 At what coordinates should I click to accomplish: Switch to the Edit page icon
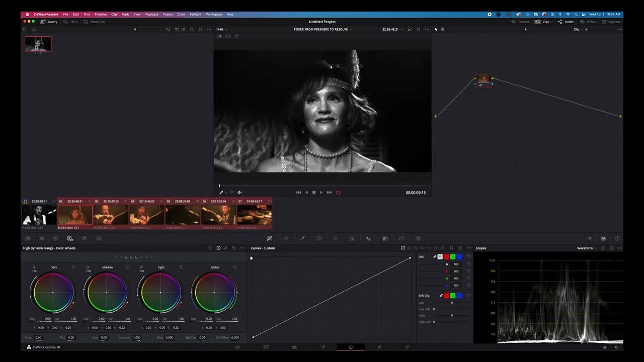click(x=294, y=347)
